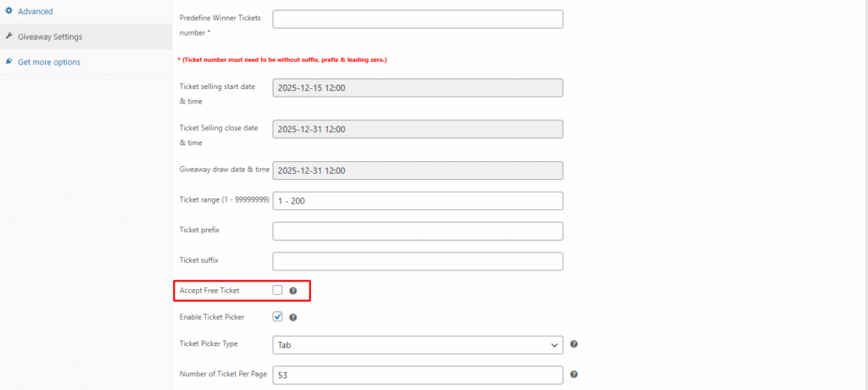Viewport: 868px width, 390px height.
Task: Click the Ticket Selling close date field
Action: coord(417,130)
